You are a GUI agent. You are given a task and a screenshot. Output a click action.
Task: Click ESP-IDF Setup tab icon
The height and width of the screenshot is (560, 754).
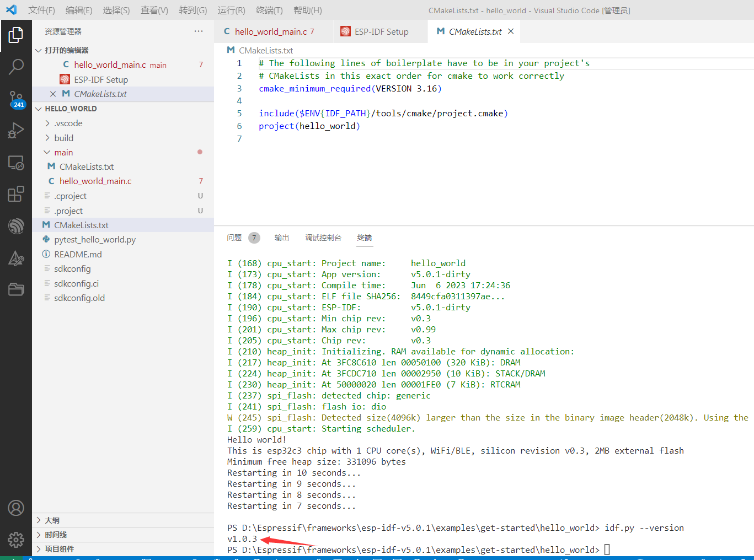coord(345,31)
